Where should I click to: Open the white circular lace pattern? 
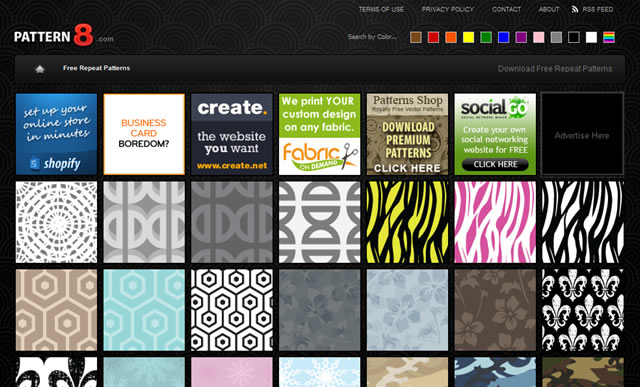(56, 222)
